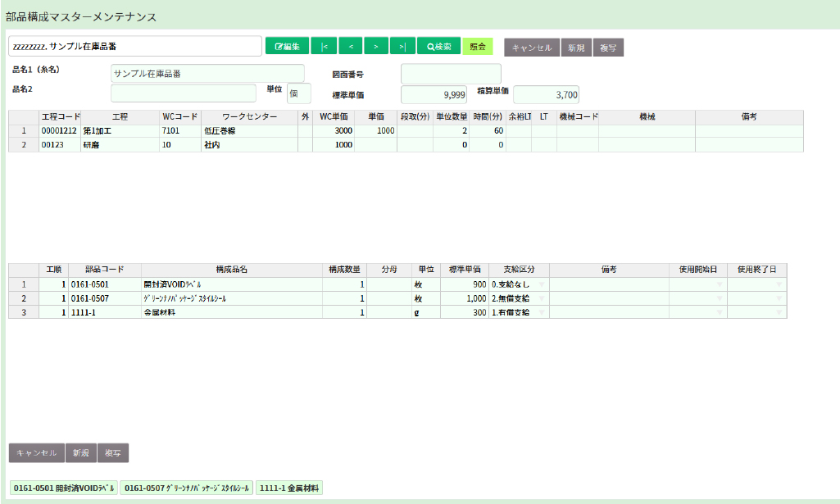Switch to 照会 inquiry mode
This screenshot has height=504, width=840.
click(478, 47)
